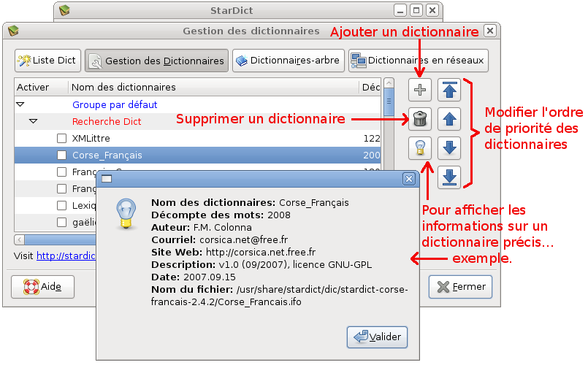This screenshot has height=365, width=588.
Task: Click the http://corsica.net.free.fr site text
Action: pyautogui.click(x=261, y=252)
